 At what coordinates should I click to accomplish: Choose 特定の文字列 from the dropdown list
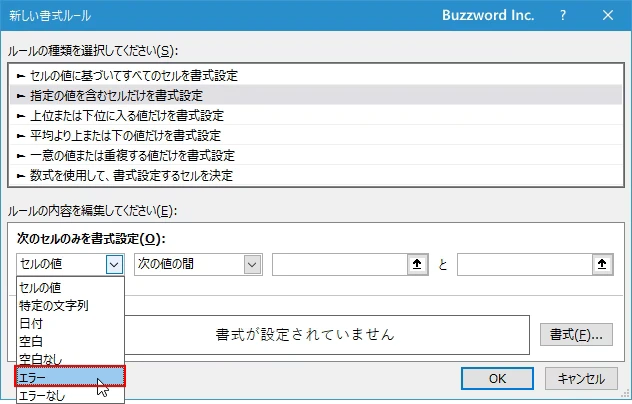[70, 306]
